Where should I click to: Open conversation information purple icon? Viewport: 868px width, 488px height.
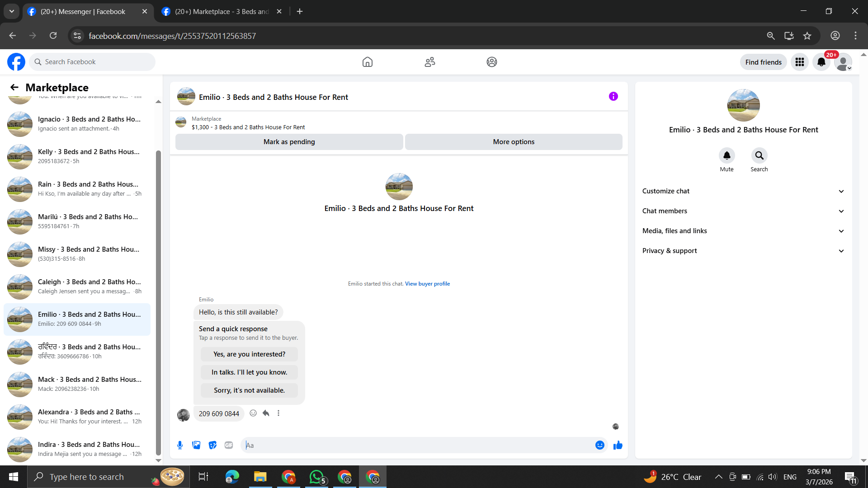click(613, 96)
